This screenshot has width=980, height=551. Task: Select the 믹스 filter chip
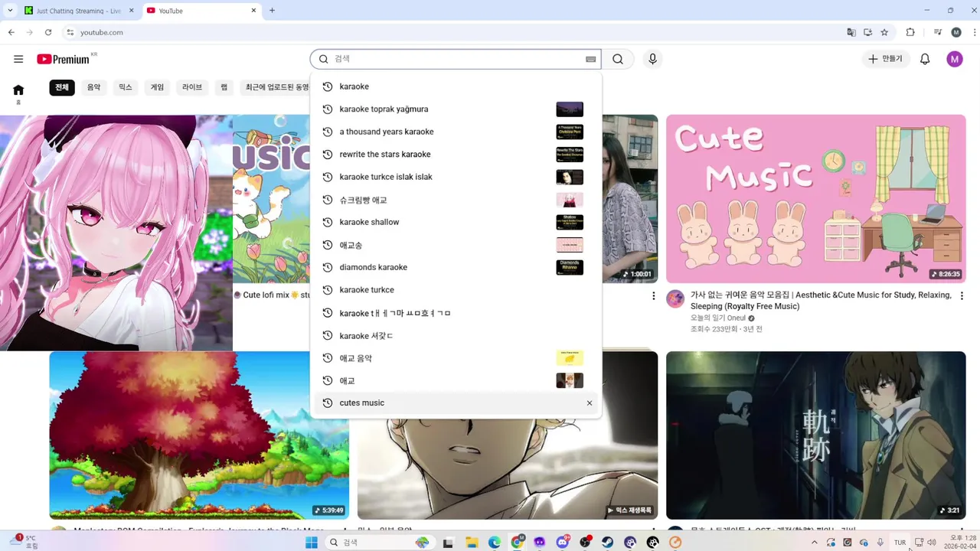pos(125,87)
